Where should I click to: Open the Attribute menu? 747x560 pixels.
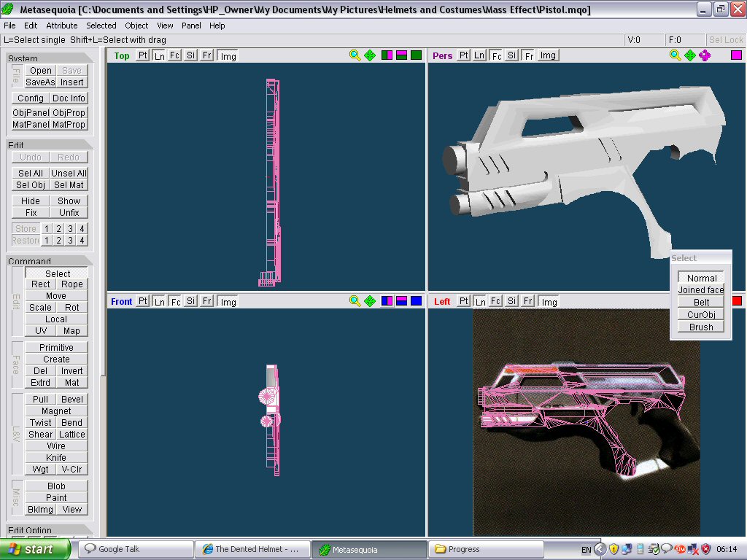pyautogui.click(x=61, y=26)
